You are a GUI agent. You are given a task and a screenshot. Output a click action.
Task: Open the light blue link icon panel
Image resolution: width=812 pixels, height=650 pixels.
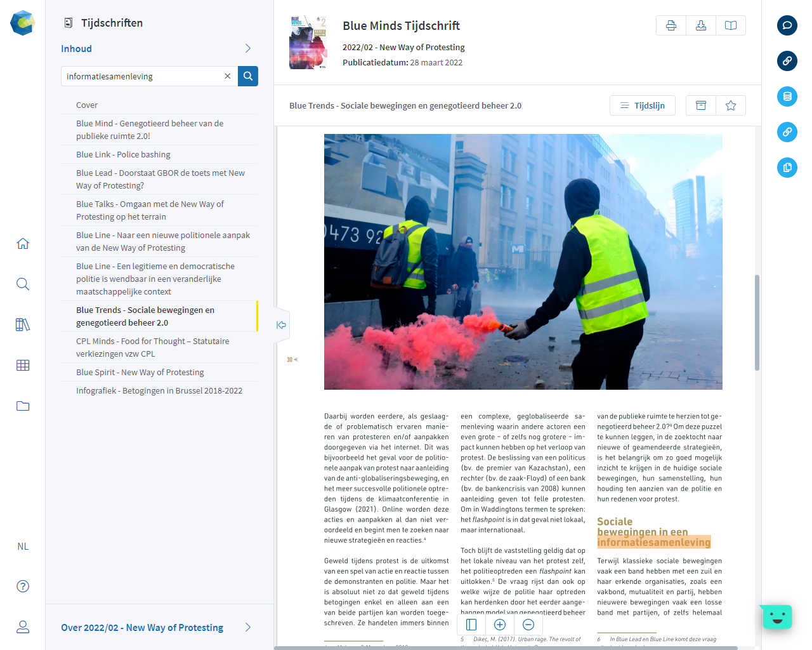click(x=787, y=132)
